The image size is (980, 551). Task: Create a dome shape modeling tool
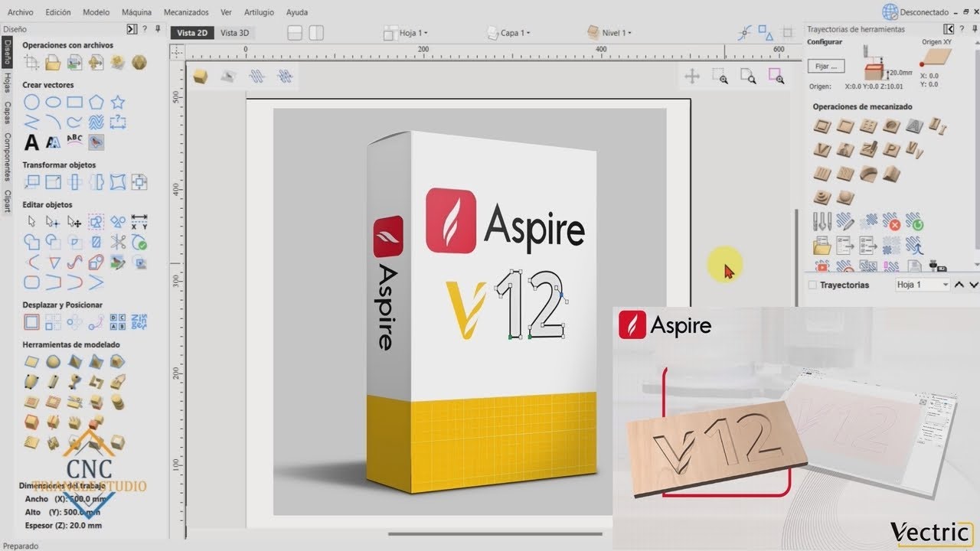point(53,361)
